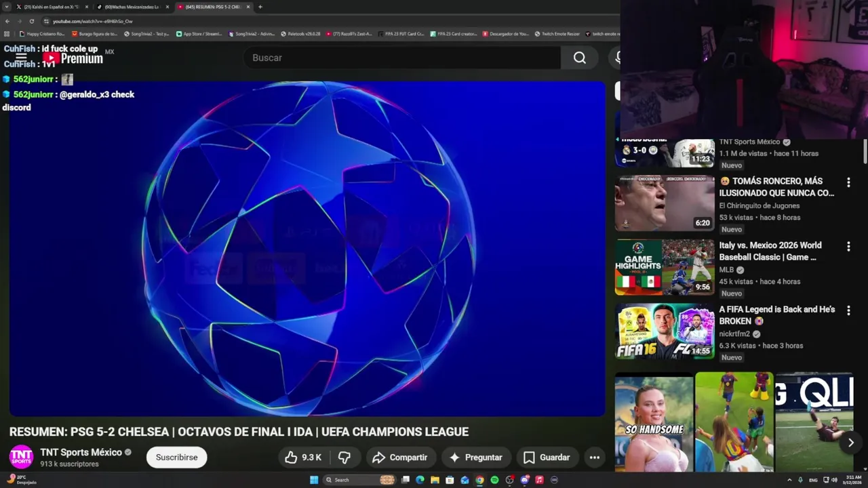Open Apple Music icon on the taskbar
Image resolution: width=868 pixels, height=488 pixels.
point(539,480)
